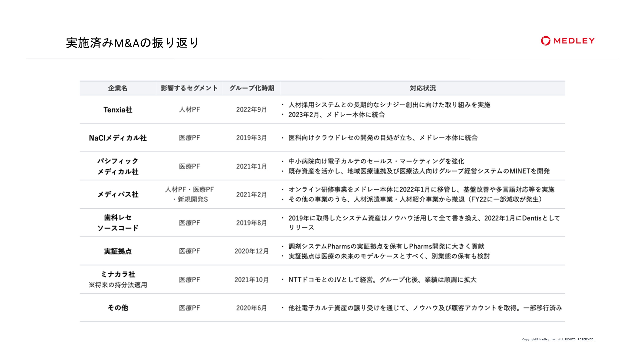Click the その他 row label
The width and height of the screenshot is (644, 362).
[x=118, y=308]
